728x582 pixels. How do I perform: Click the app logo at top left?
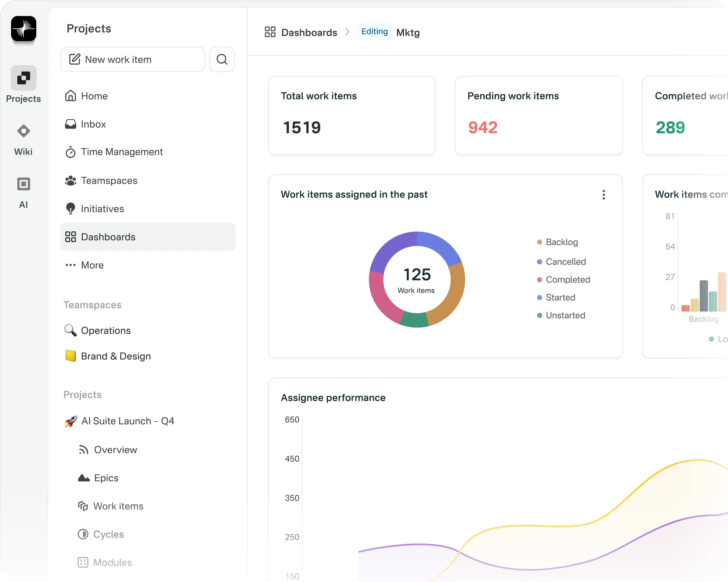click(x=24, y=29)
